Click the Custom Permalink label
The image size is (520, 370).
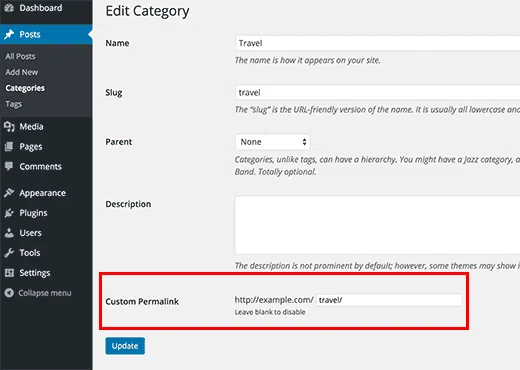142,301
